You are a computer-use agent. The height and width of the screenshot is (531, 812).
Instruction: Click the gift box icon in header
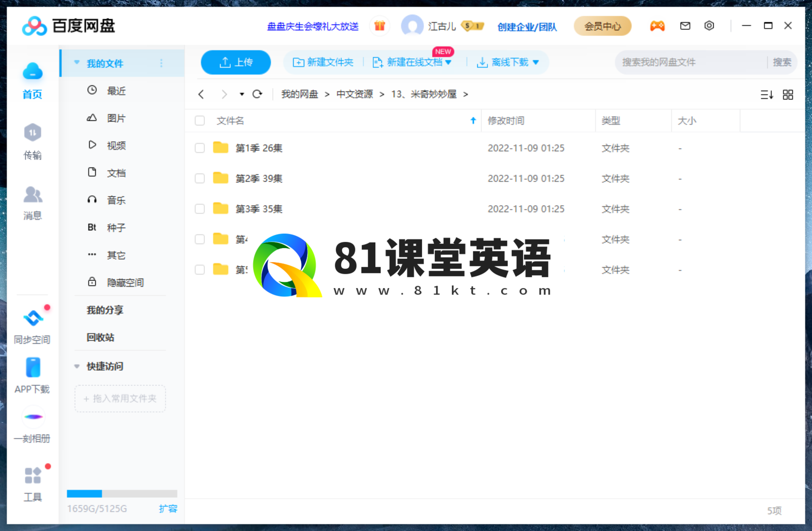coord(379,26)
